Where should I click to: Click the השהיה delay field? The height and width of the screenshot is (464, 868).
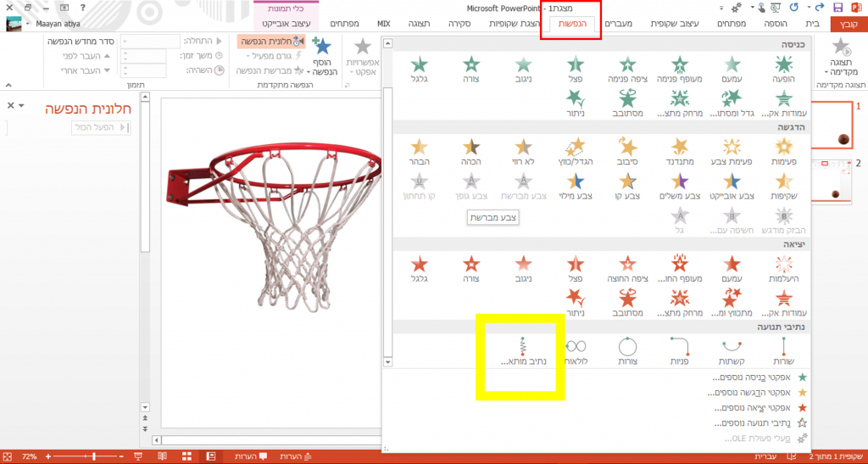(143, 70)
